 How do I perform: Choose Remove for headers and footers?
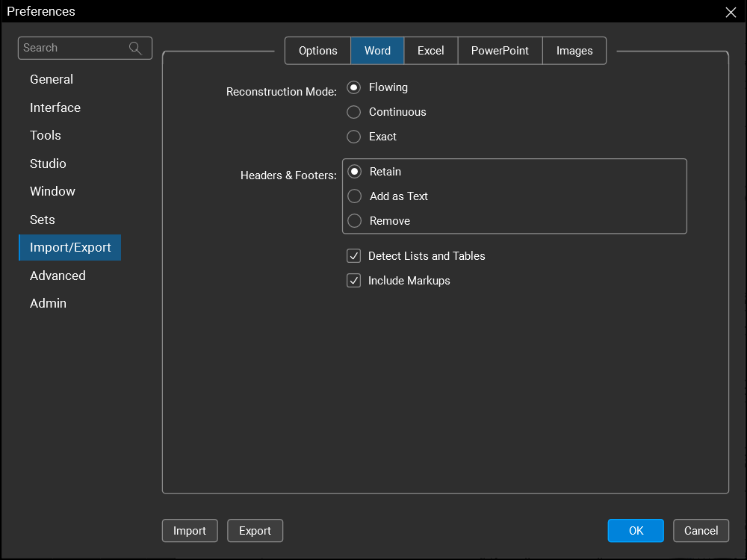355,221
